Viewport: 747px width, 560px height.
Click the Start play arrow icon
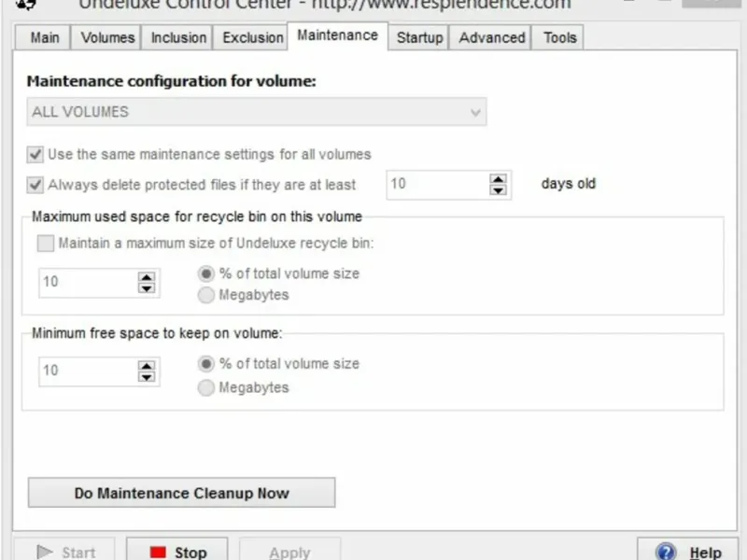[x=44, y=552]
